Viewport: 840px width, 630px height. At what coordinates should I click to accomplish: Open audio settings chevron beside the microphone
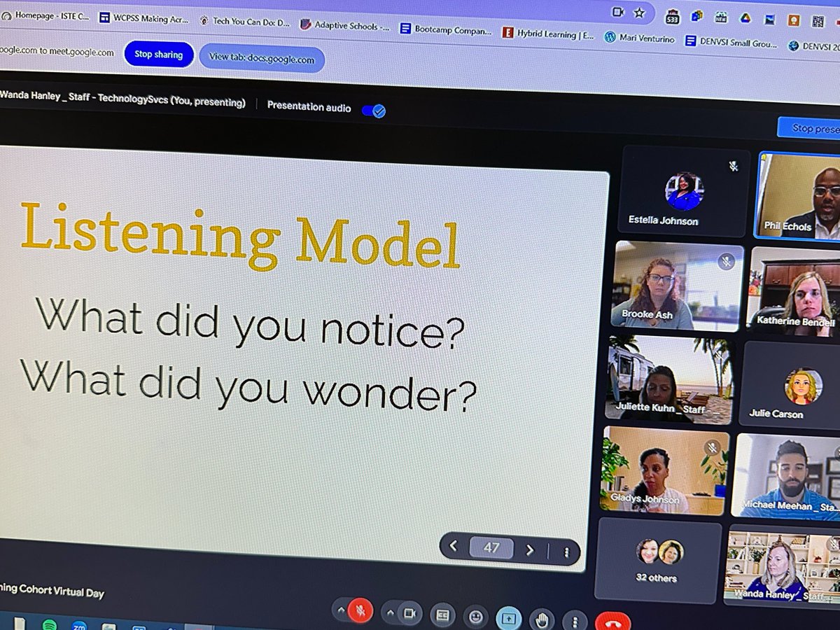point(340,610)
